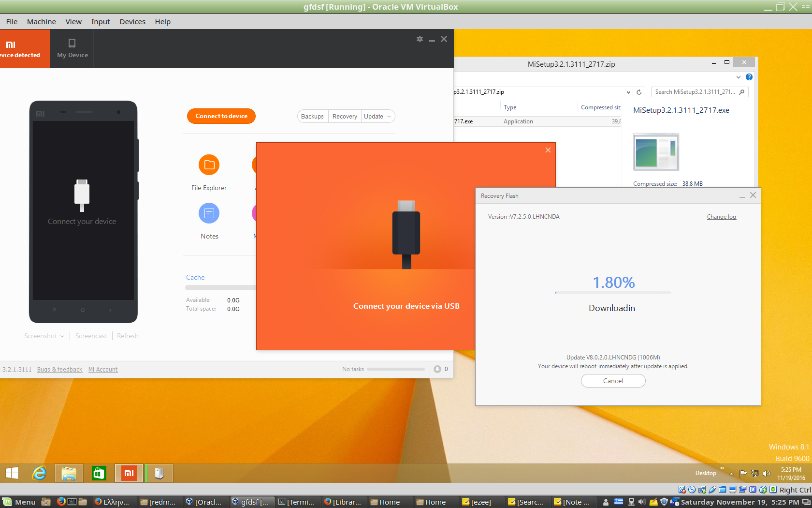Expand the zip window address bar dropdown
Image resolution: width=812 pixels, height=508 pixels.
628,92
